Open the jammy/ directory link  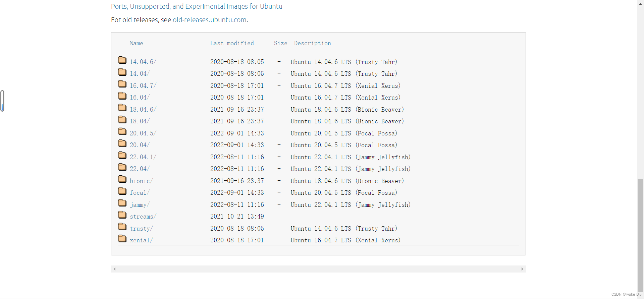tap(140, 205)
